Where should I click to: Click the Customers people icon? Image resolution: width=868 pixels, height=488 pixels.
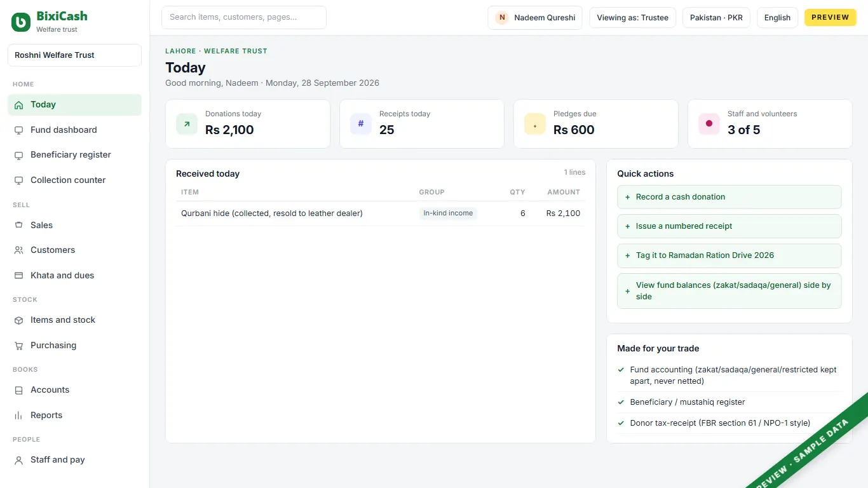(18, 250)
